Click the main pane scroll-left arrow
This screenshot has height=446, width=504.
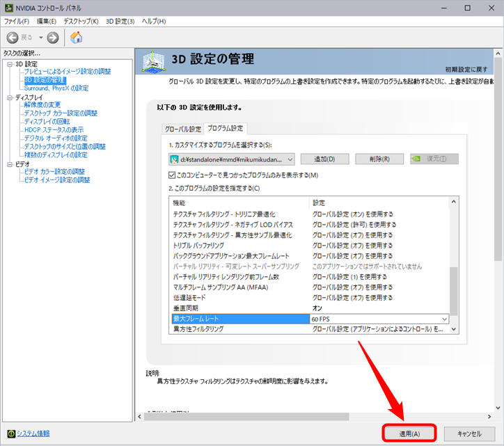coord(139,417)
